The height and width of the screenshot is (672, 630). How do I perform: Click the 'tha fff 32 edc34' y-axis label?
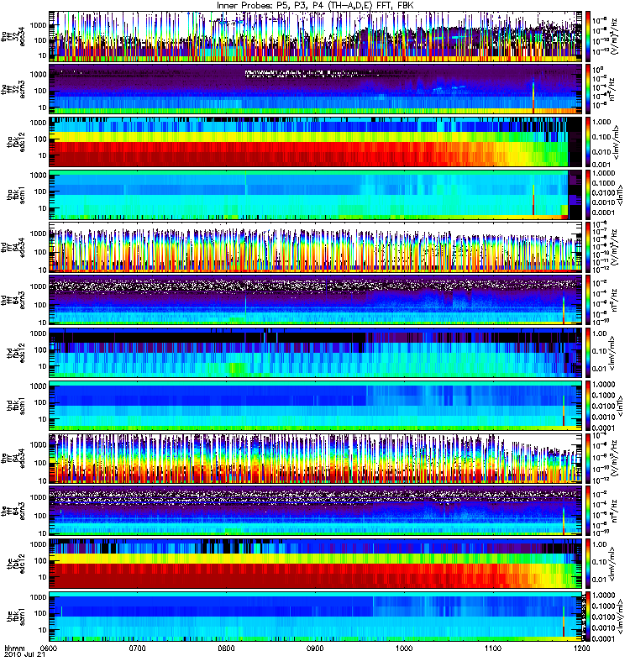[x=13, y=37]
